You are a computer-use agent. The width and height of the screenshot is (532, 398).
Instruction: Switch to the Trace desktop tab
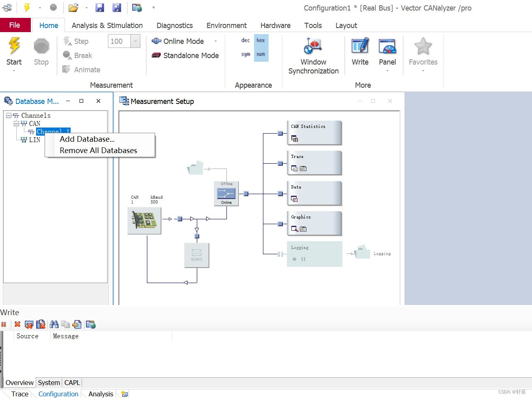[20, 394]
